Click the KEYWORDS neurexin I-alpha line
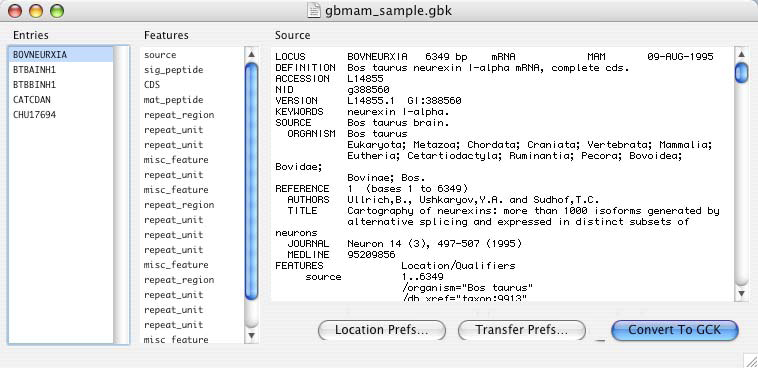This screenshot has width=758, height=368. click(x=362, y=112)
